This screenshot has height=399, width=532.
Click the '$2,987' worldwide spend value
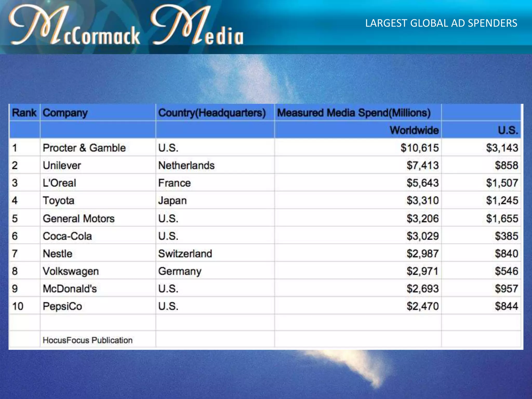click(423, 254)
